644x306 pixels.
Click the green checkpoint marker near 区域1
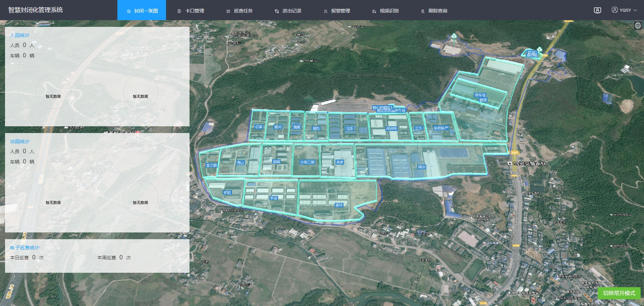click(x=539, y=50)
